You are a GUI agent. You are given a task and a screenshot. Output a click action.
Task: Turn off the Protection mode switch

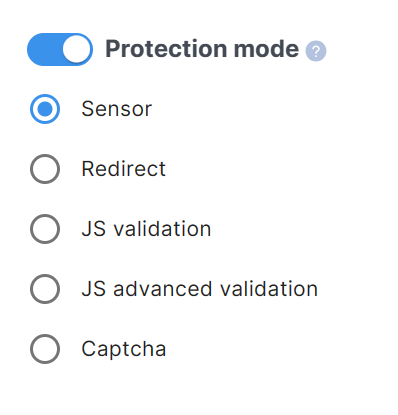60,49
